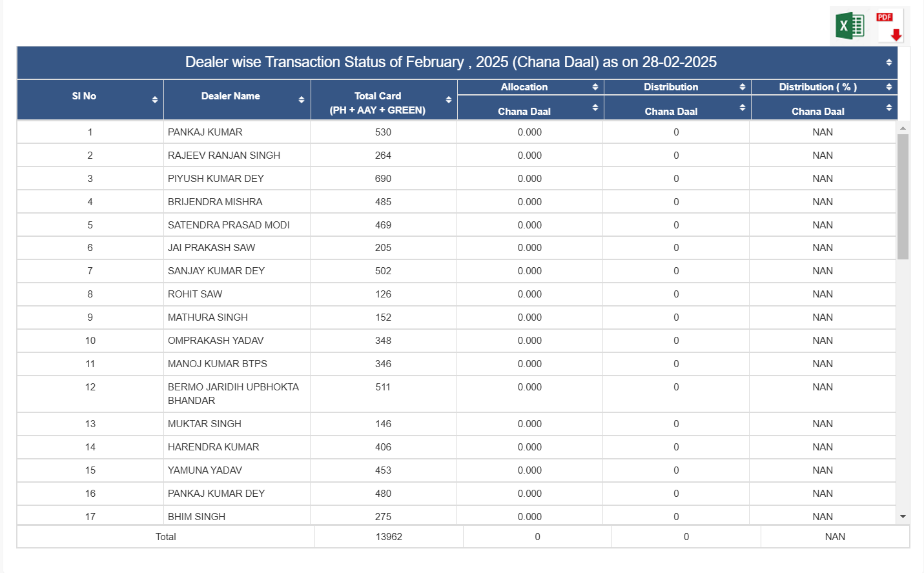This screenshot has height=573, width=924.
Task: Sort by Dealer Name column
Action: click(302, 99)
